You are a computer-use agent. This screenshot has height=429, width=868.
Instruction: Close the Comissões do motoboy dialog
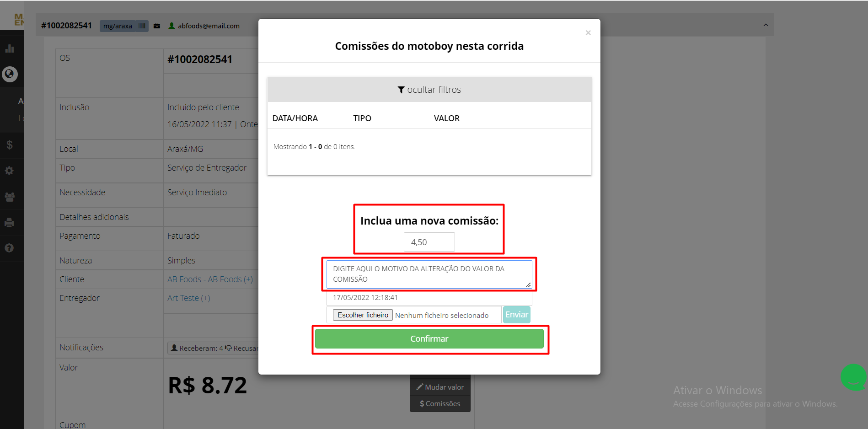(588, 32)
